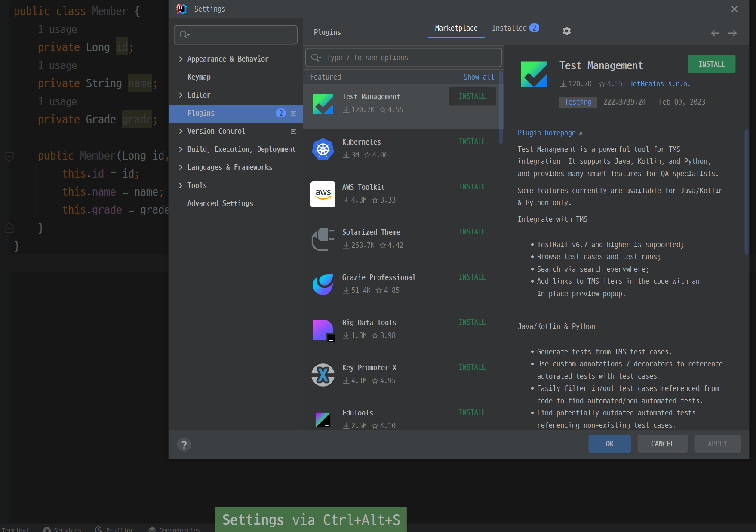Expand Languages & Frameworks node
The height and width of the screenshot is (532, 756).
click(181, 167)
